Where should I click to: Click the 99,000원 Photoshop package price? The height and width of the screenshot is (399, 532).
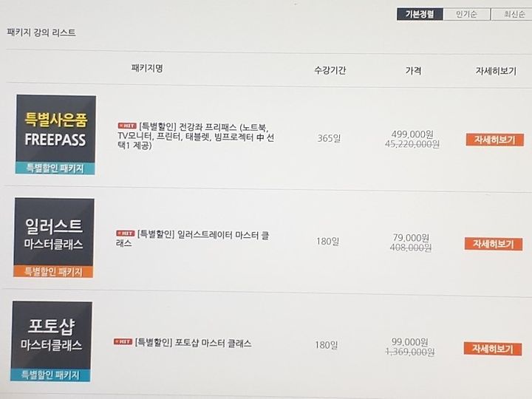click(x=410, y=341)
